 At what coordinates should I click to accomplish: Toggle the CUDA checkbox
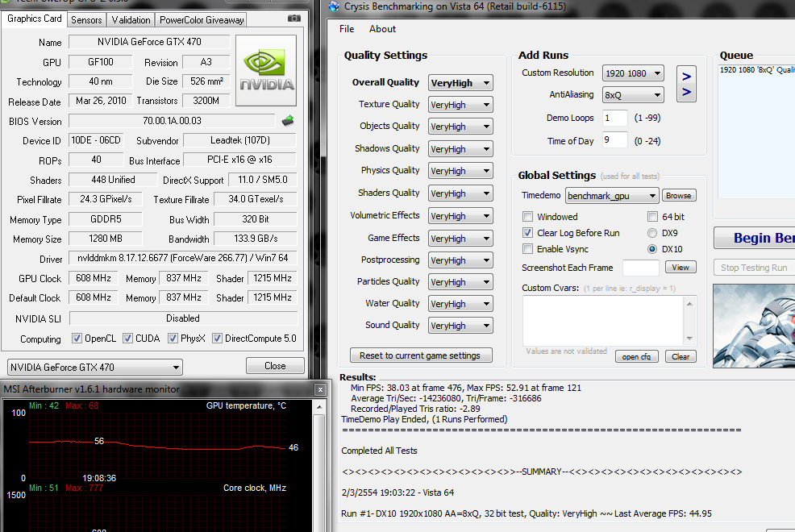127,339
